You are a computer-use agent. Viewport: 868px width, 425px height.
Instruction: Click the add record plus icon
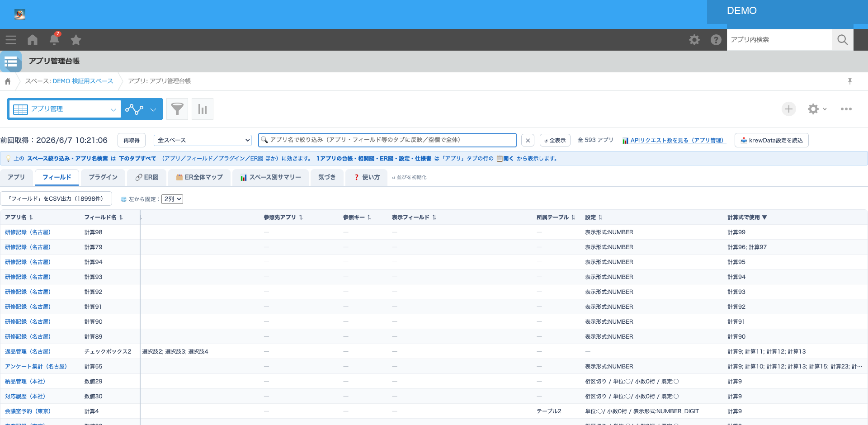[789, 109]
